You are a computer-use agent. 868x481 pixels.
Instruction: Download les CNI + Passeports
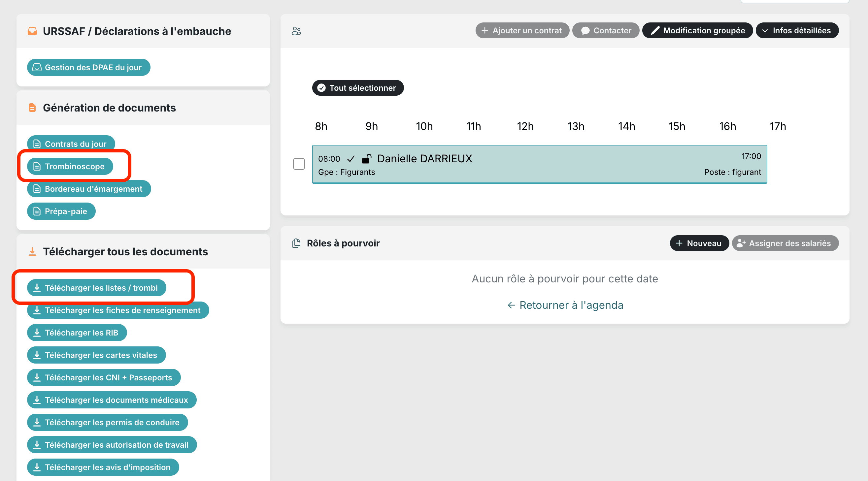click(104, 378)
